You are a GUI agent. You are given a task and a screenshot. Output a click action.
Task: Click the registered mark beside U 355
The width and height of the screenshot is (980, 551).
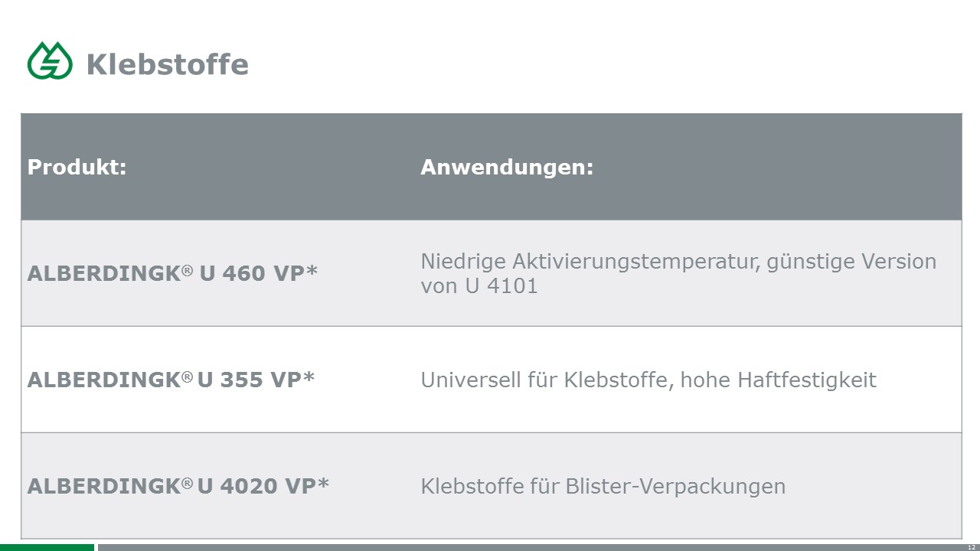[188, 376]
